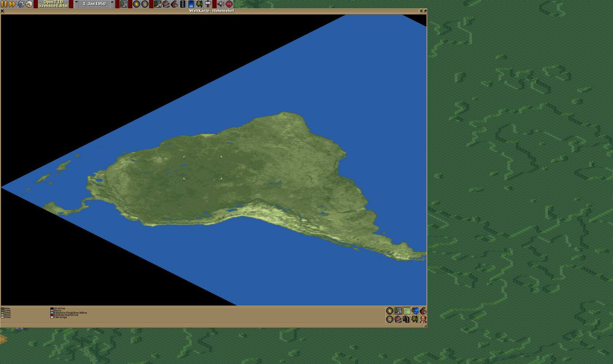
Task: Click the down arrow to move date backward
Action: (76, 3)
